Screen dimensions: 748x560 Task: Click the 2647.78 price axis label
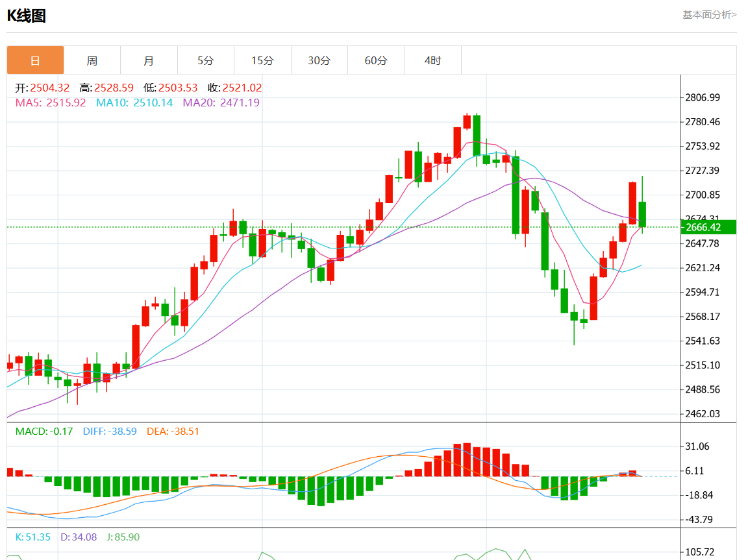[703, 243]
